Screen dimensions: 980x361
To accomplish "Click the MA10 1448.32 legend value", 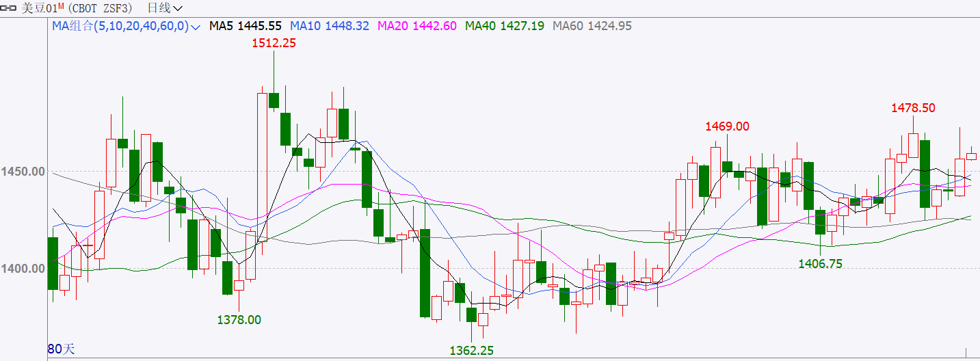I will coord(330,26).
